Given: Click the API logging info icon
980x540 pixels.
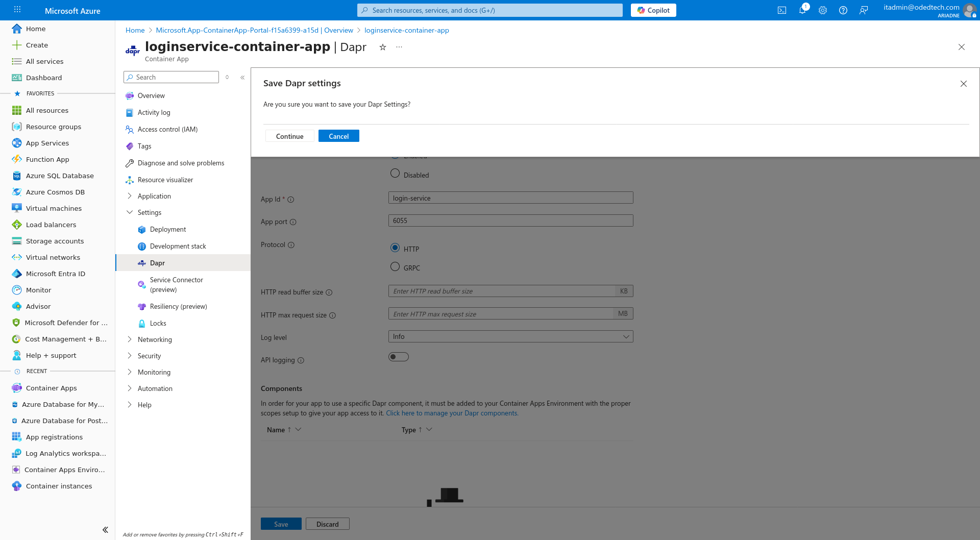Looking at the screenshot, I should pyautogui.click(x=301, y=360).
